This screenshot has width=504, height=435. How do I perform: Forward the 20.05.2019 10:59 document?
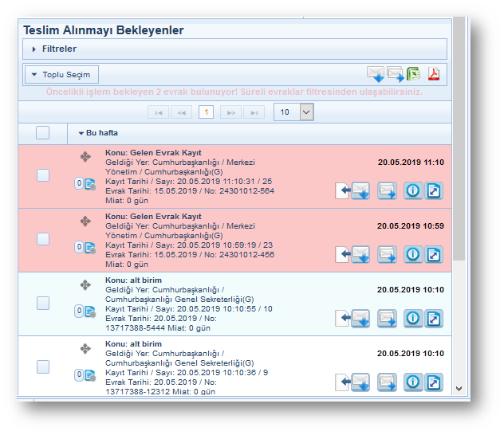click(x=388, y=255)
